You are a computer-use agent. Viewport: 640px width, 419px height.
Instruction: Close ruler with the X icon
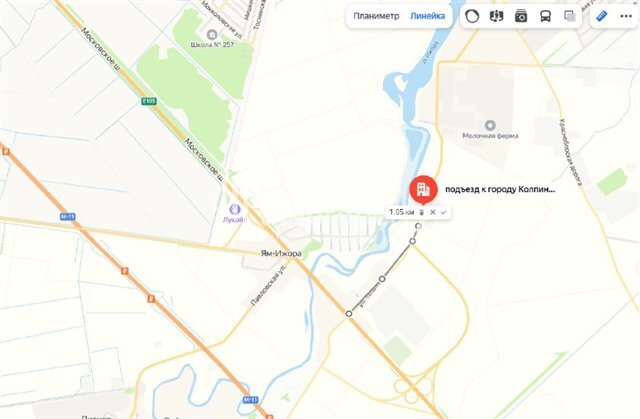click(x=433, y=212)
